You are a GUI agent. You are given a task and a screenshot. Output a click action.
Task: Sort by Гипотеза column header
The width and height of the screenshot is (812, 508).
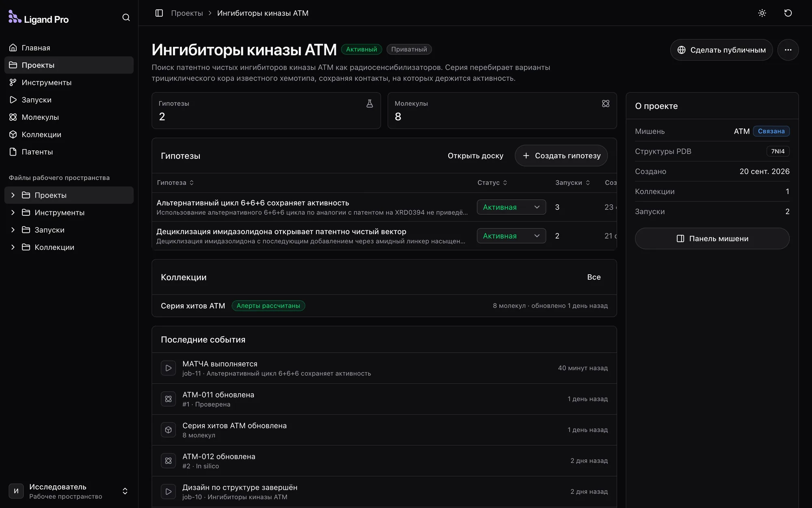click(x=175, y=182)
